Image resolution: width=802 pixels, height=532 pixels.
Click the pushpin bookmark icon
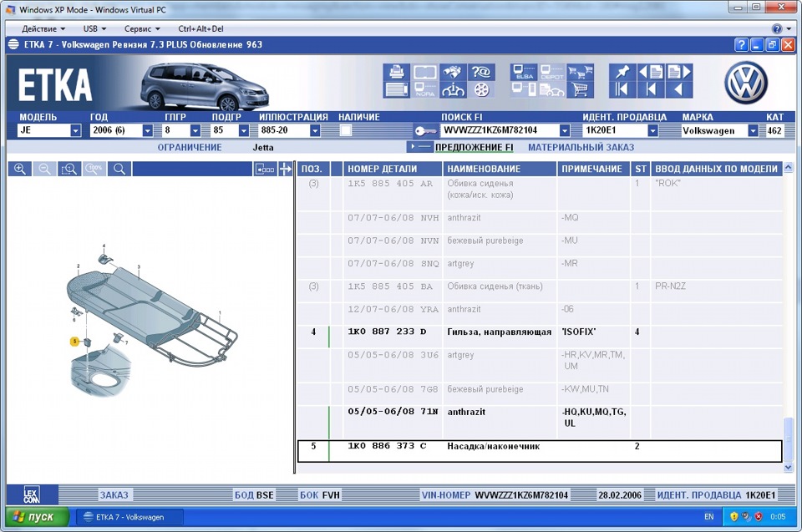(x=622, y=72)
